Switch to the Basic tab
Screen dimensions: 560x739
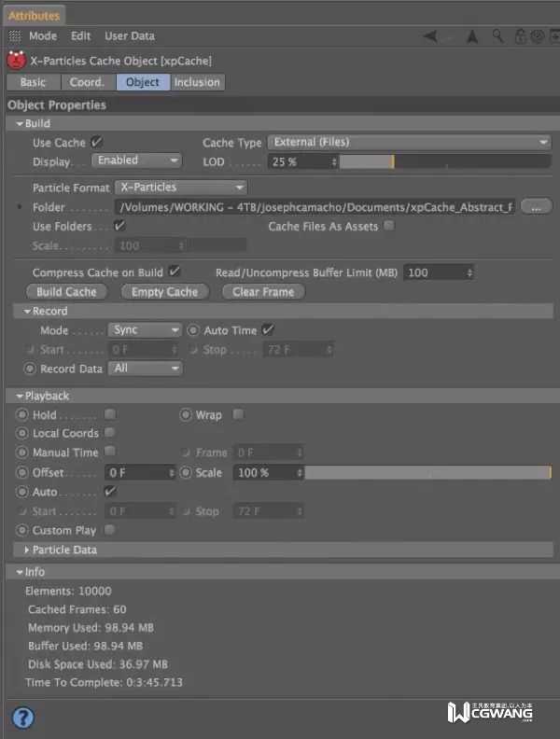(34, 82)
